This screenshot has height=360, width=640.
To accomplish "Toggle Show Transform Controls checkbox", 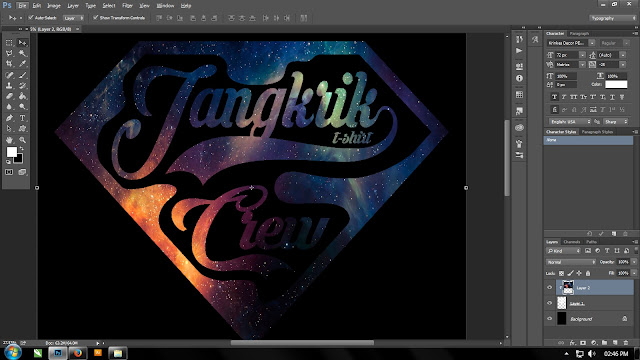I will pyautogui.click(x=96, y=18).
